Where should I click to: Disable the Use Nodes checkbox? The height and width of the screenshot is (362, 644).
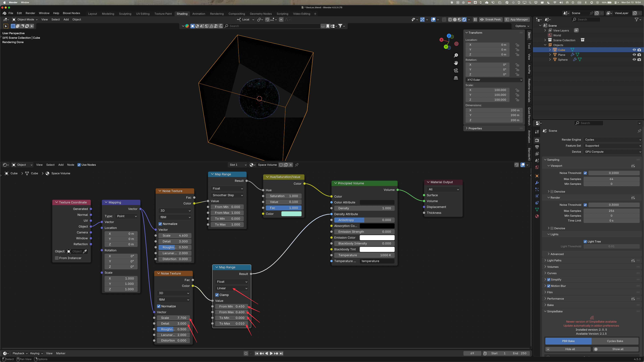pos(79,165)
